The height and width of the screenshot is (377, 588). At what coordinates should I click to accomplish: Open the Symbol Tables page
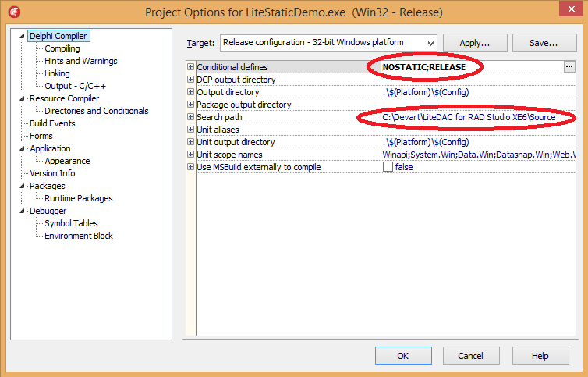71,223
